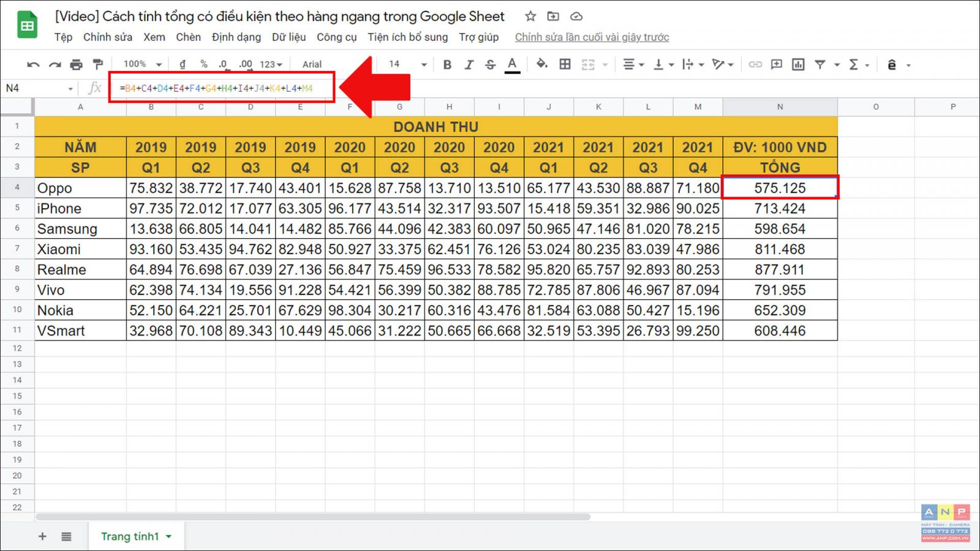Click 'Chỉnh sửa lần cuối' link
This screenshot has height=551, width=980.
coord(592,37)
